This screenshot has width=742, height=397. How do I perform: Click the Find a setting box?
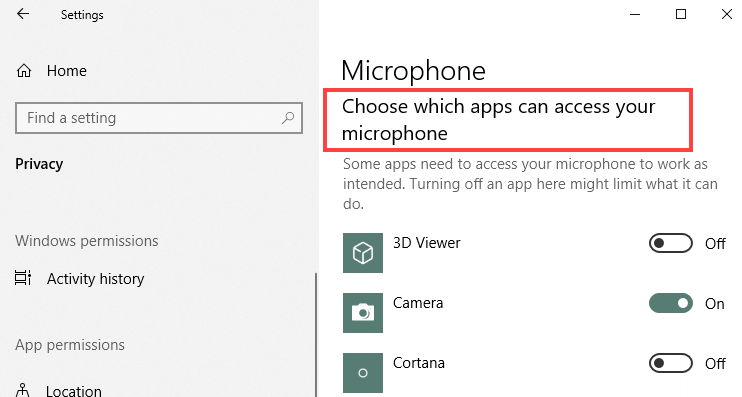159,118
